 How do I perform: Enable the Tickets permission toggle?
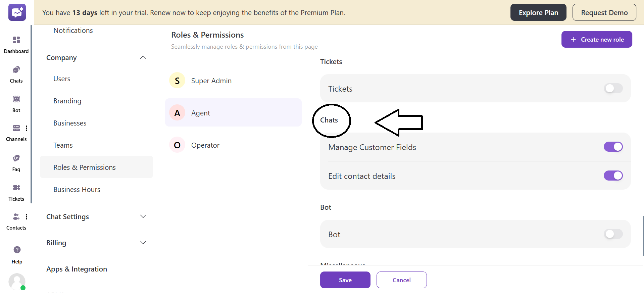point(613,89)
